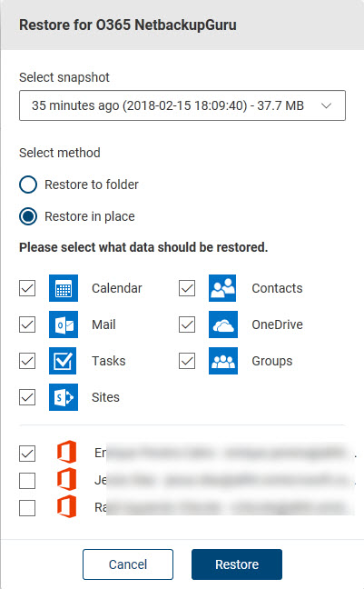Click the Calendar icon
The width and height of the screenshot is (364, 589).
pyautogui.click(x=64, y=288)
